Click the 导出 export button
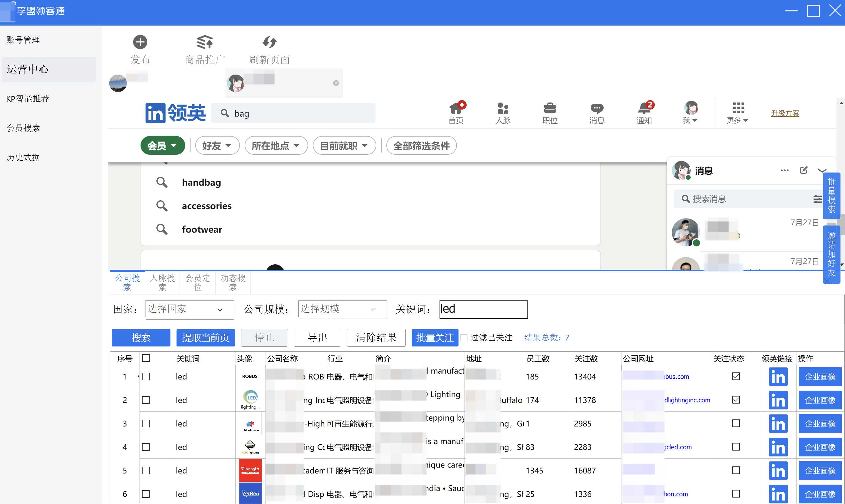 point(317,337)
